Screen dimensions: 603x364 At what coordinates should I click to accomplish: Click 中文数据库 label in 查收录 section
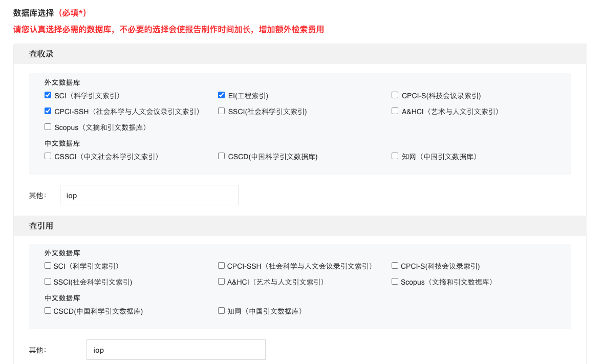(62, 143)
